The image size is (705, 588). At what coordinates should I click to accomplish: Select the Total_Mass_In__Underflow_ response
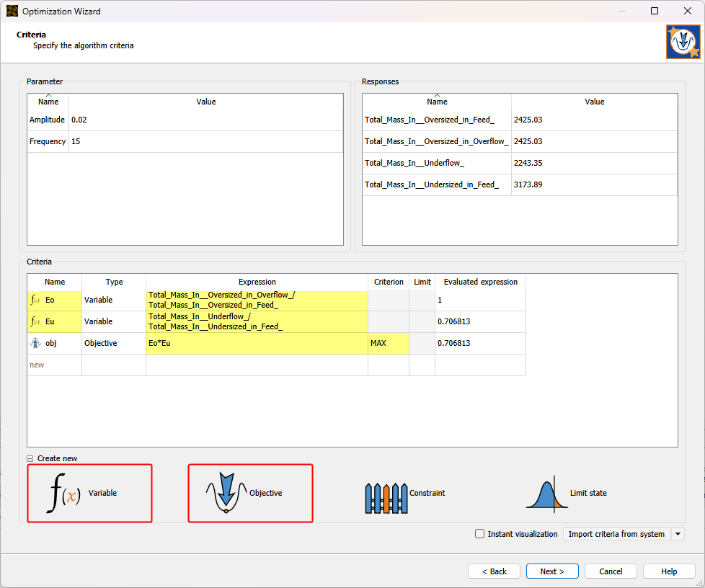point(437,163)
